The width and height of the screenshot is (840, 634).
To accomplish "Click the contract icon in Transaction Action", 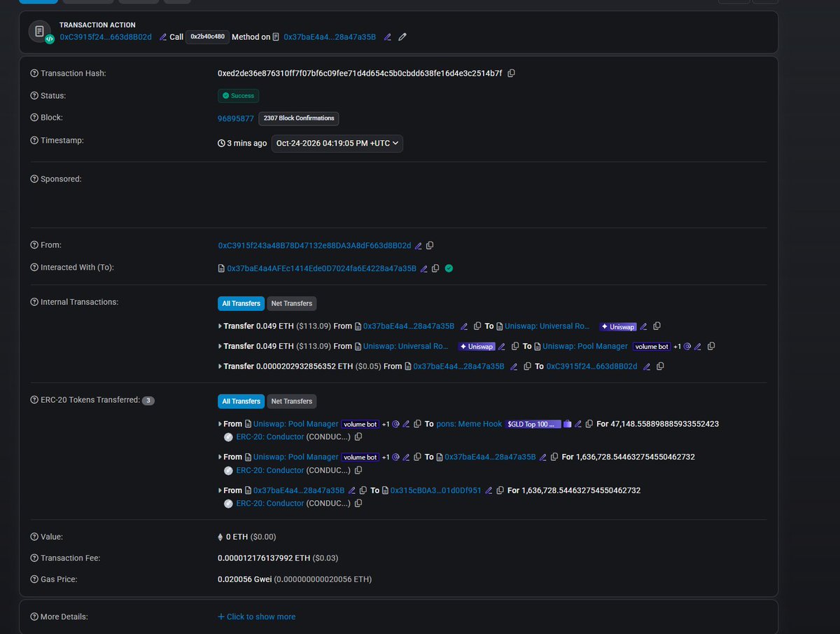I will [41, 32].
